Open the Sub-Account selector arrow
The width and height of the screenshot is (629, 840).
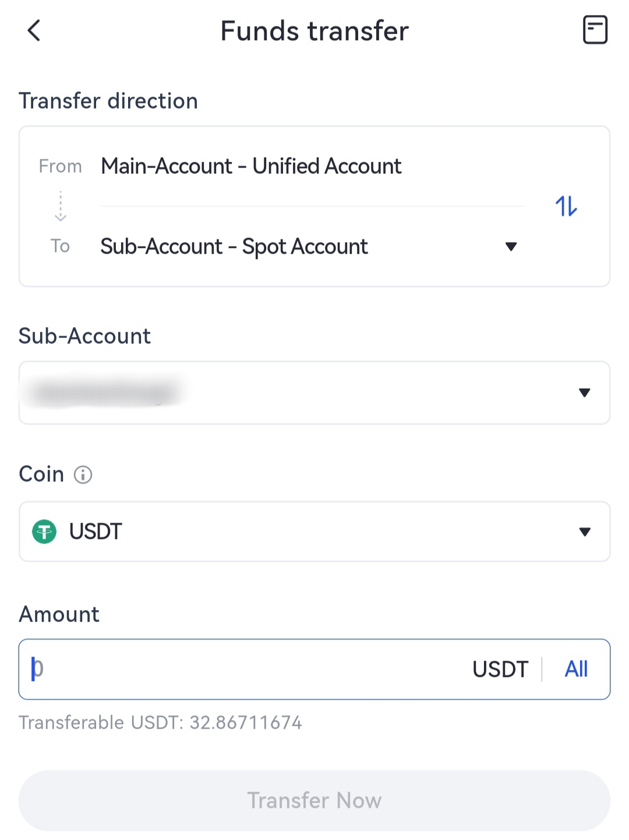[584, 393]
